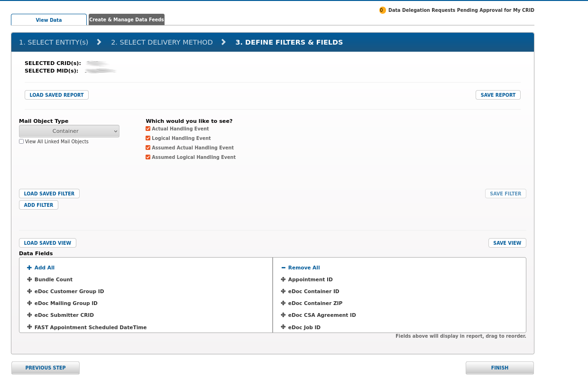Screen dimensions: 588x379
Task: Select the Bundle Count field label
Action: (54, 280)
